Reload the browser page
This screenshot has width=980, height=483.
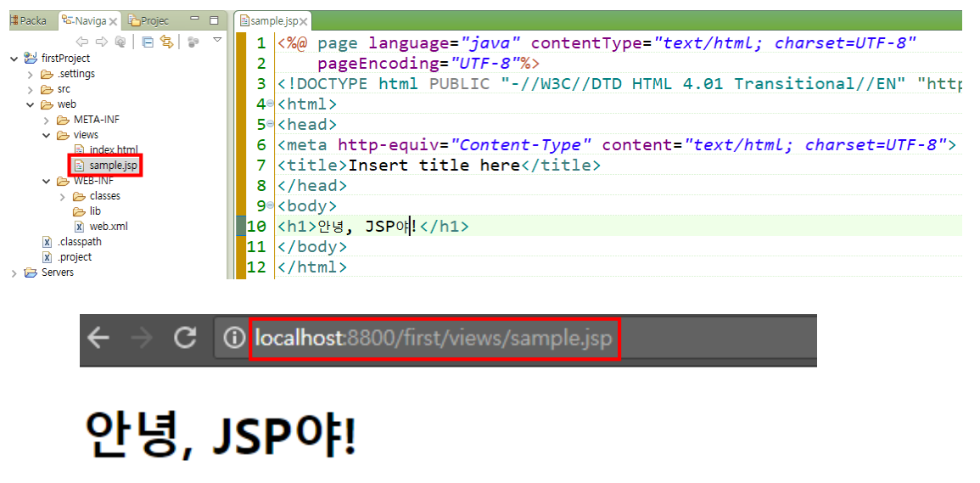coord(185,339)
